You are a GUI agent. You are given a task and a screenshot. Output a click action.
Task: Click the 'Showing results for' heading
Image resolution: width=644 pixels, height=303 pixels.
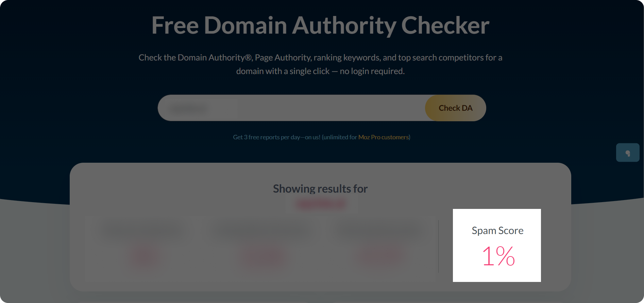[x=320, y=189]
